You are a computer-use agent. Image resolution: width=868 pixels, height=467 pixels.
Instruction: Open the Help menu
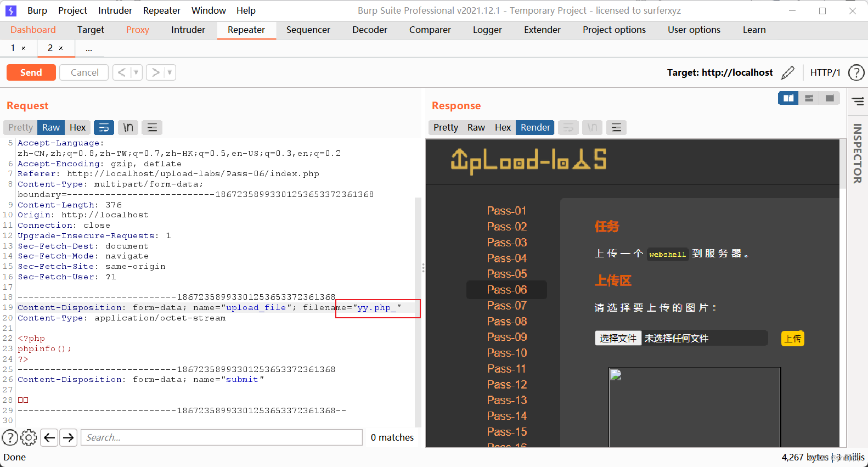click(246, 10)
